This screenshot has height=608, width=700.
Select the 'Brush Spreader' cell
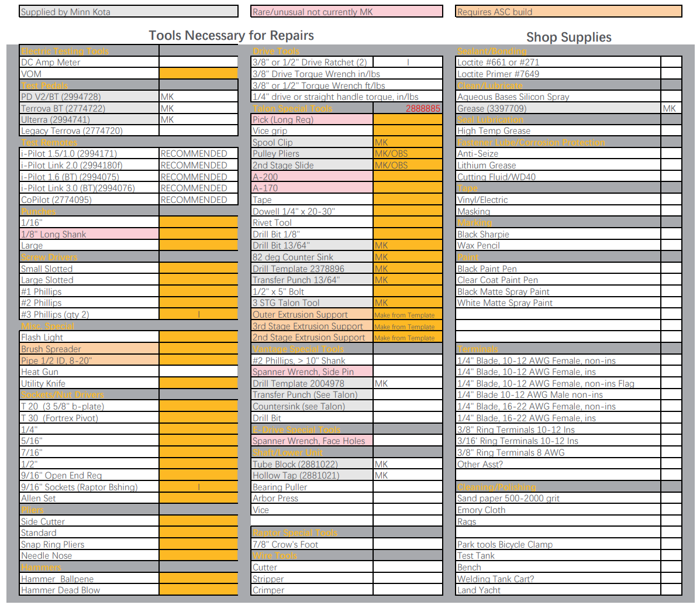[x=89, y=349]
